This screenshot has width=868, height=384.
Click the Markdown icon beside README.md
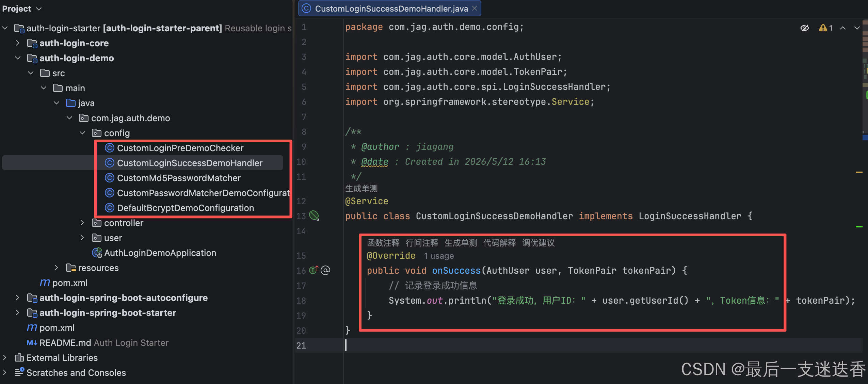pos(32,343)
